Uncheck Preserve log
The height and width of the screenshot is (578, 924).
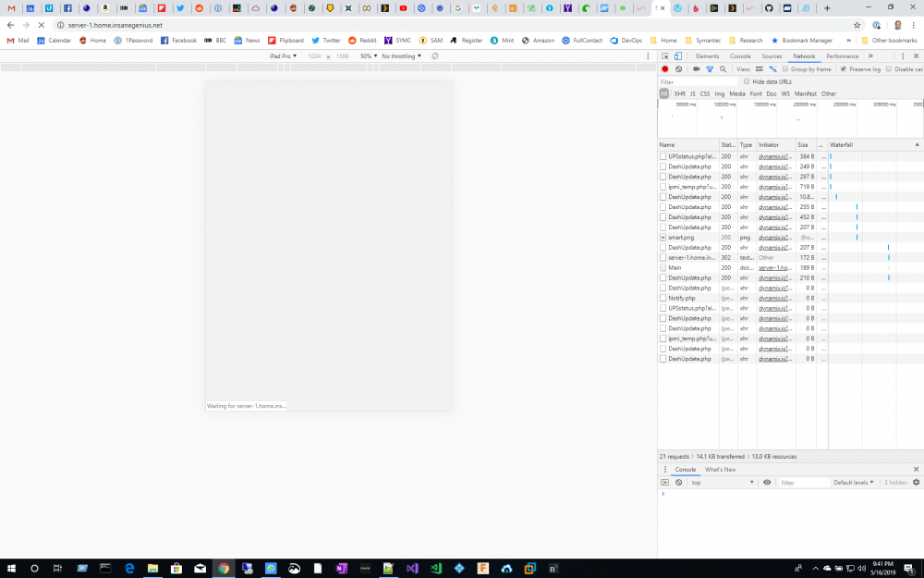pyautogui.click(x=844, y=69)
